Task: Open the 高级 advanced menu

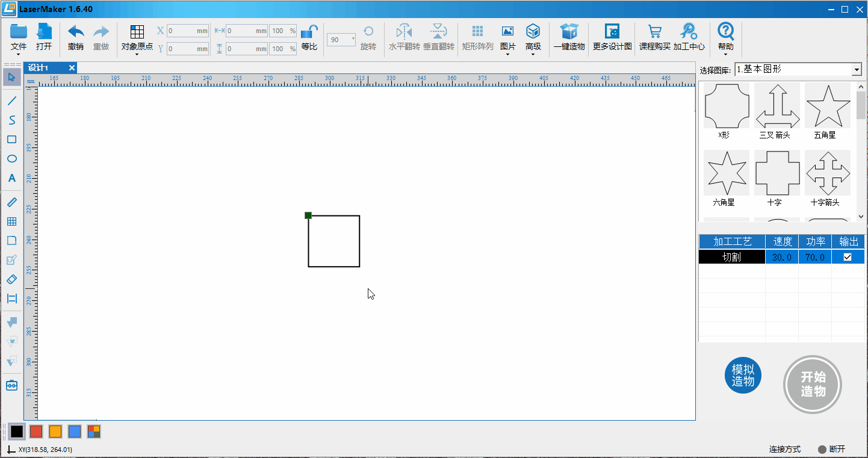Action: [533, 31]
